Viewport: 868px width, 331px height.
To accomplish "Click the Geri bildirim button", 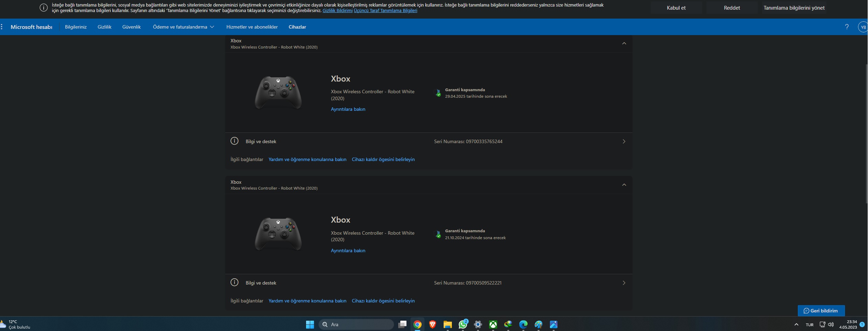I will tap(821, 311).
